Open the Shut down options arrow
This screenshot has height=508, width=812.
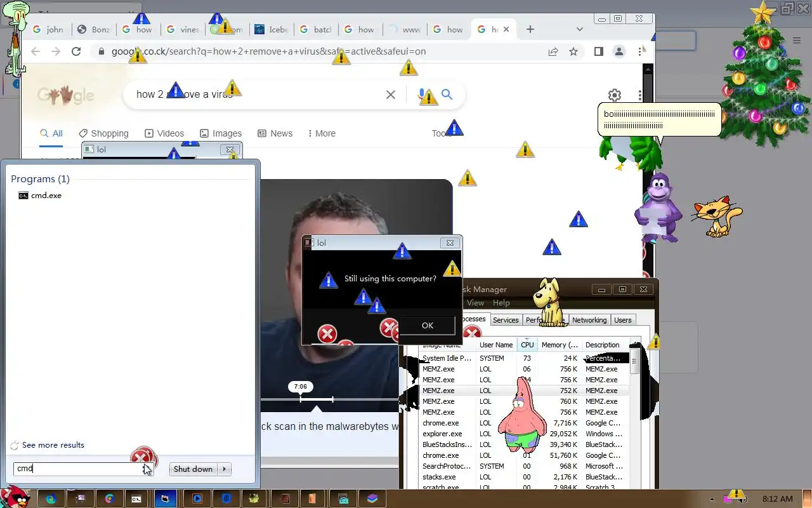(224, 469)
